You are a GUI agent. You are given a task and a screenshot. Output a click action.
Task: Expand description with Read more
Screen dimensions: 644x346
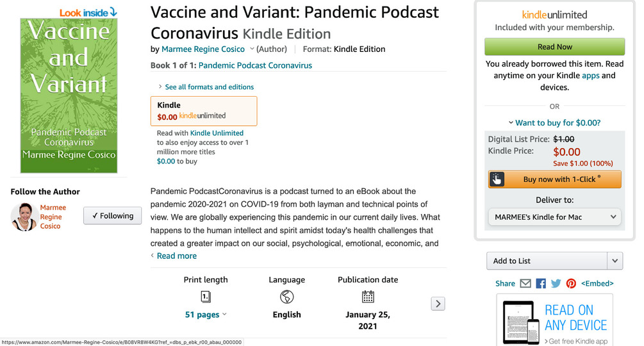click(x=176, y=256)
